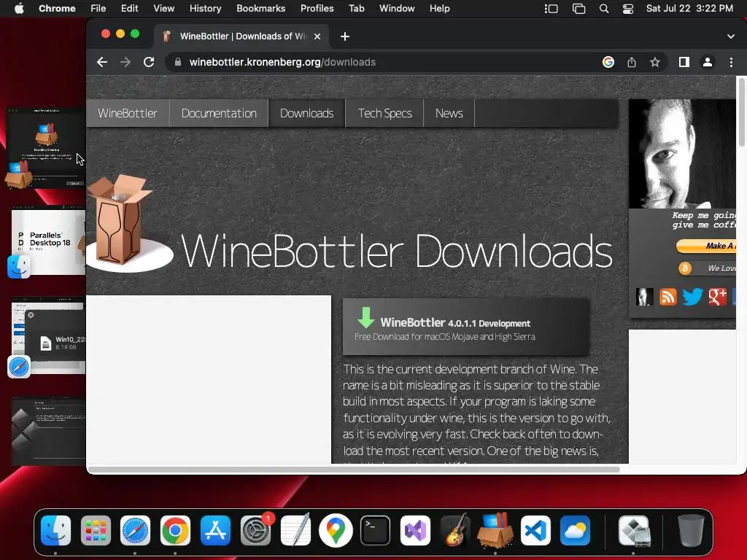The height and width of the screenshot is (560, 747).
Task: Open the Google Plus icon
Action: pos(718,297)
